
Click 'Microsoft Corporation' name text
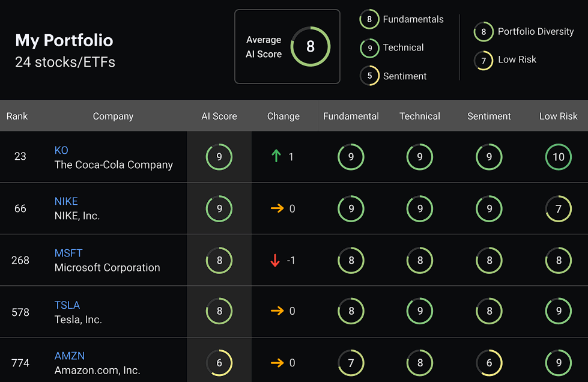108,268
